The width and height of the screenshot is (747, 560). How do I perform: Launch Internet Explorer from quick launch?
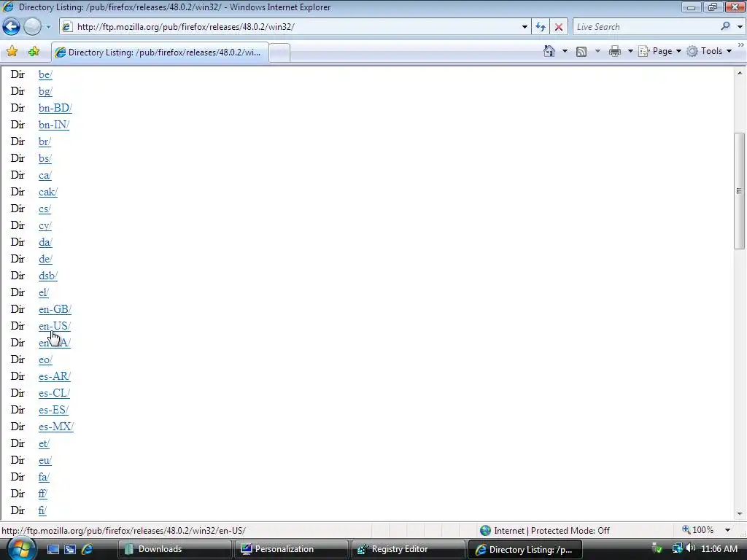tap(88, 550)
